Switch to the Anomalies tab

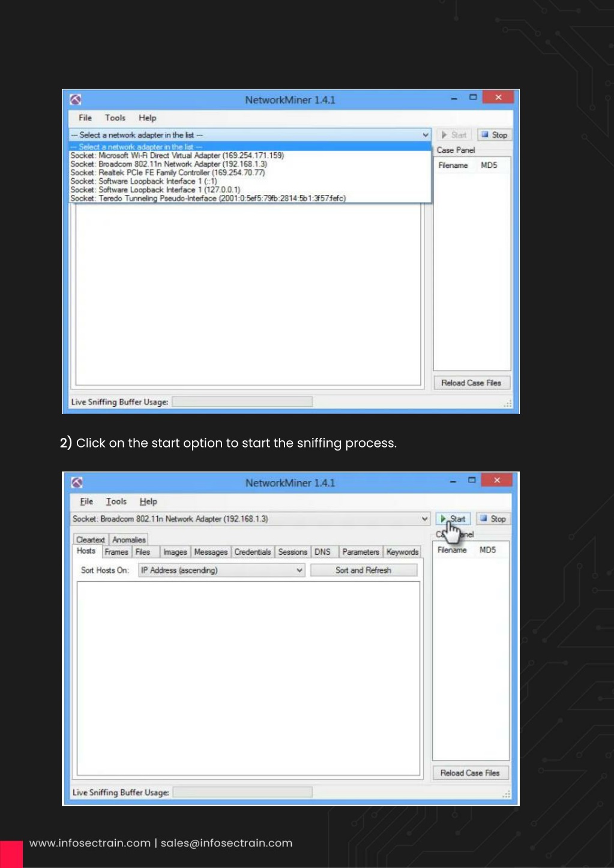pyautogui.click(x=129, y=539)
